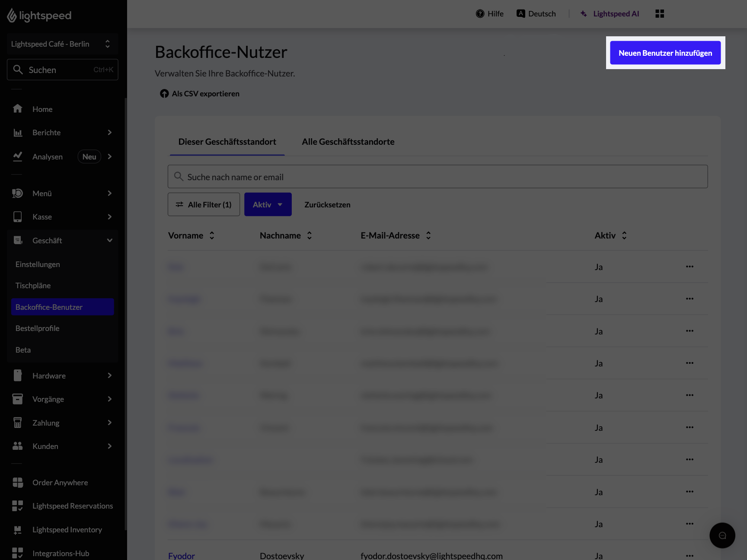Expand the Vorgänge submenu chevron
Viewport: 747px width, 560px height.
[110, 399]
